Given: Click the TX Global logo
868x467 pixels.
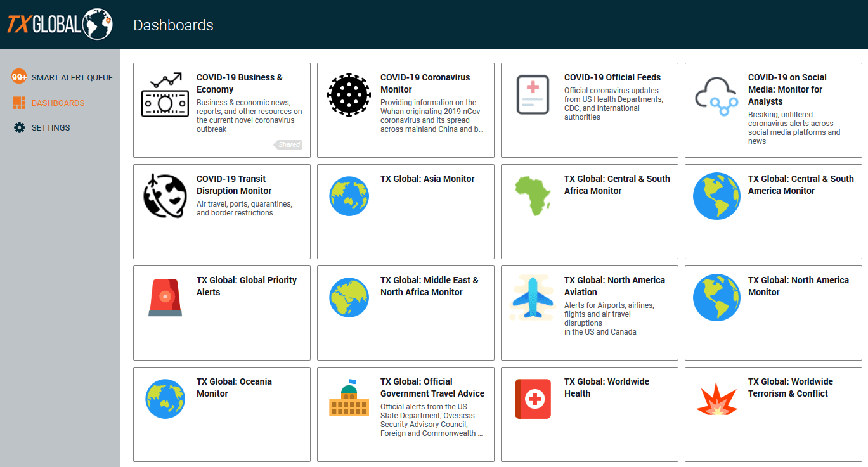Looking at the screenshot, I should tap(60, 24).
